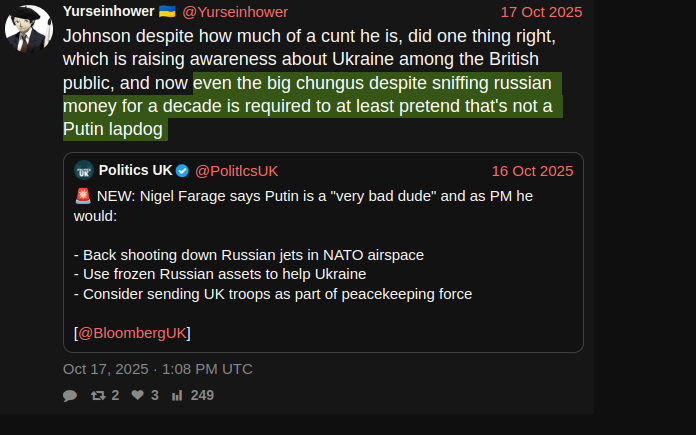Open the @Yurseinhower handle link
Screen dimensions: 696x435
coord(235,12)
